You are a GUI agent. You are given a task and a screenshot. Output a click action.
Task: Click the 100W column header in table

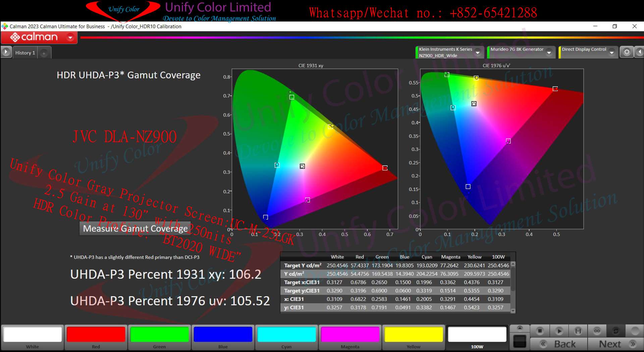[498, 257]
